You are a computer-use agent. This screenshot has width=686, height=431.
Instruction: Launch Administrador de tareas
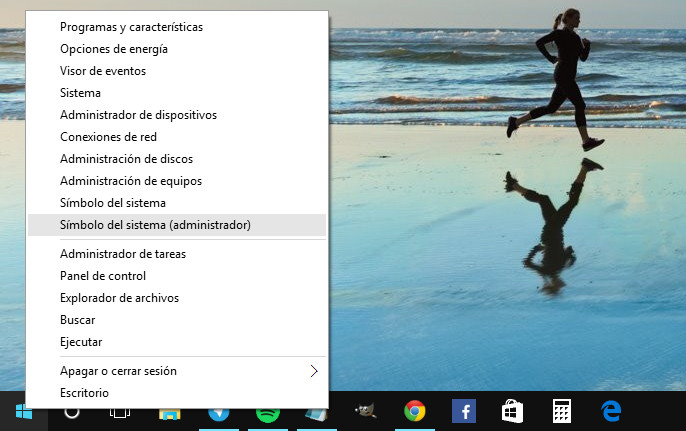pos(177,254)
